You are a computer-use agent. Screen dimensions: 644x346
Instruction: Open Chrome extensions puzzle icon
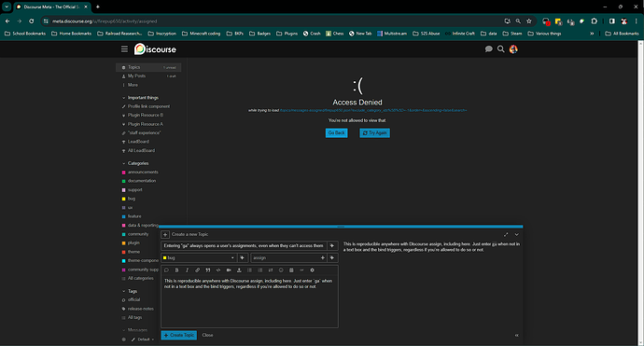coord(594,21)
